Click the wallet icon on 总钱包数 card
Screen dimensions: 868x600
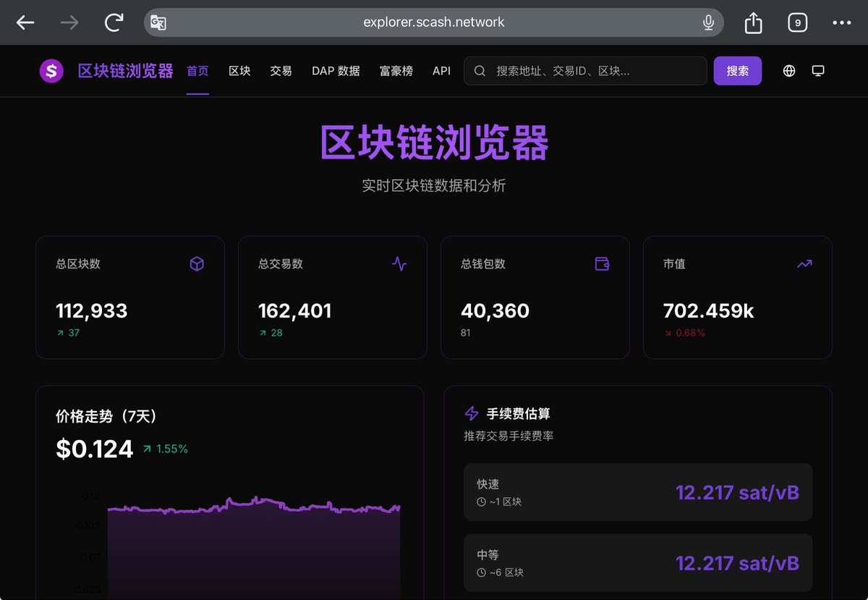[x=602, y=264]
